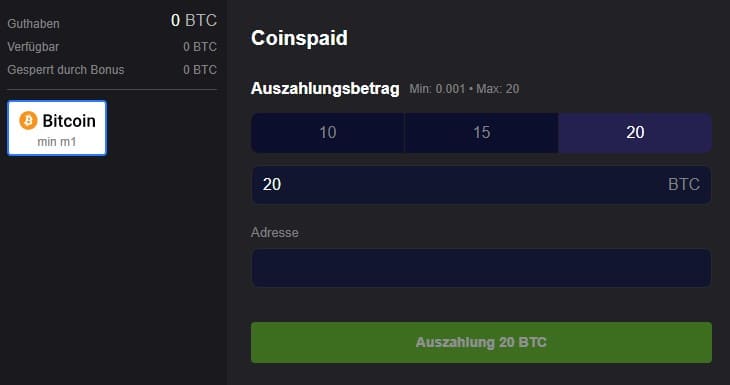This screenshot has width=730, height=385.
Task: Choose the 10 BTC preset amount
Action: click(328, 133)
